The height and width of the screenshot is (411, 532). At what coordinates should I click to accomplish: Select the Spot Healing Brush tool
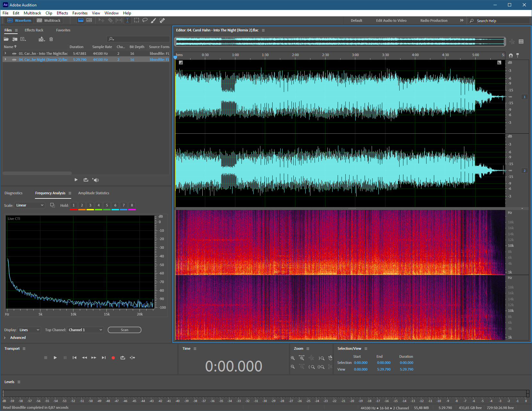click(162, 20)
